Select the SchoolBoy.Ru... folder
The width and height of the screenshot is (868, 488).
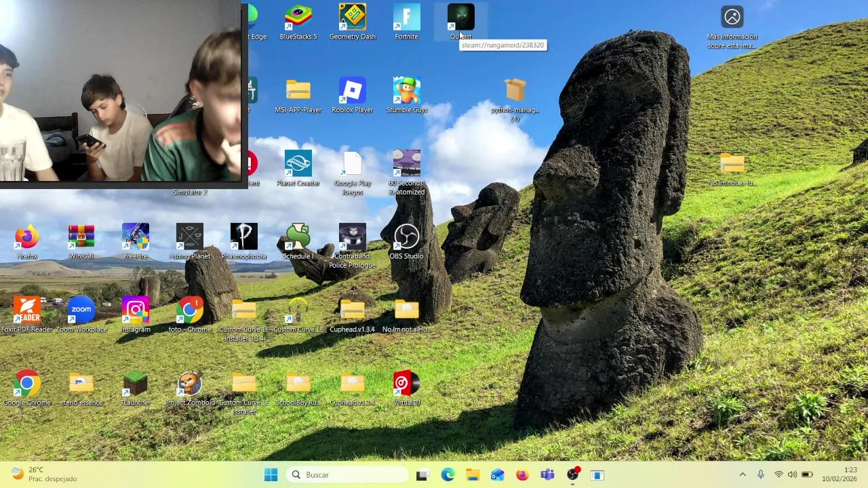click(298, 388)
